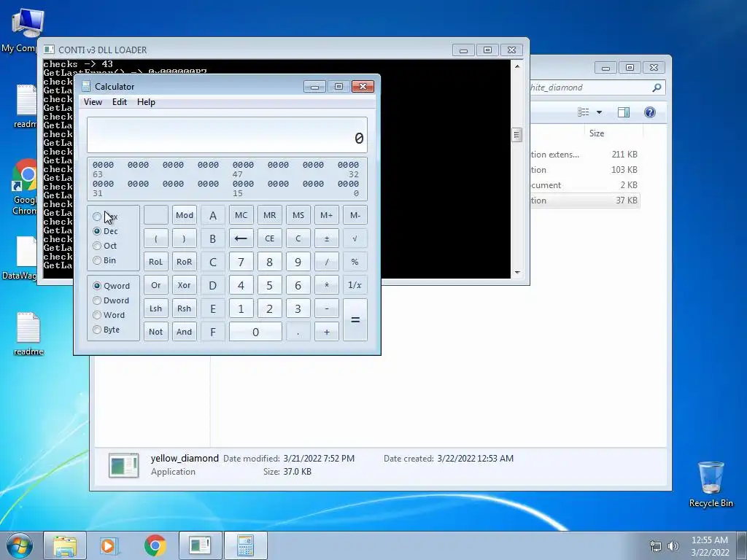The image size is (747, 560).
Task: Open the Calculator Edit menu
Action: (x=120, y=102)
